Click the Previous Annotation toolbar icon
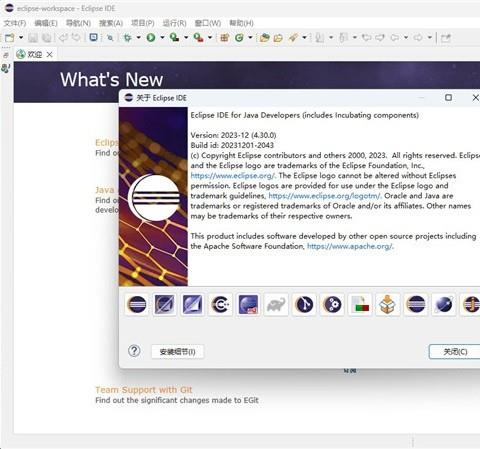The height and width of the screenshot is (449, 480). click(343, 38)
